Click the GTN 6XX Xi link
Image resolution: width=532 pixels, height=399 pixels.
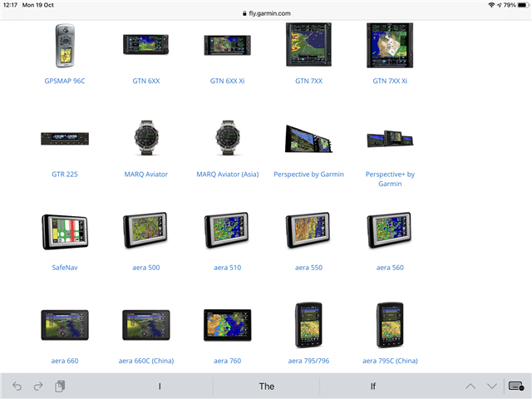[x=227, y=81]
